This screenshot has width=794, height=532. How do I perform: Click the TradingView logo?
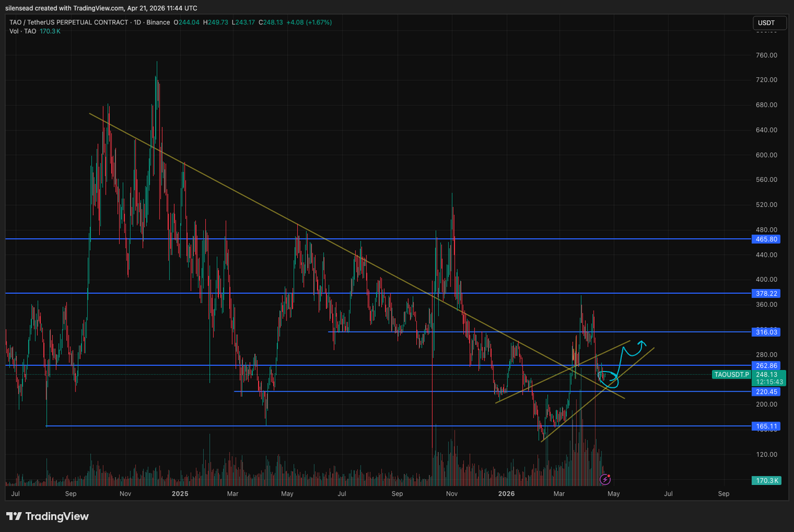click(48, 516)
